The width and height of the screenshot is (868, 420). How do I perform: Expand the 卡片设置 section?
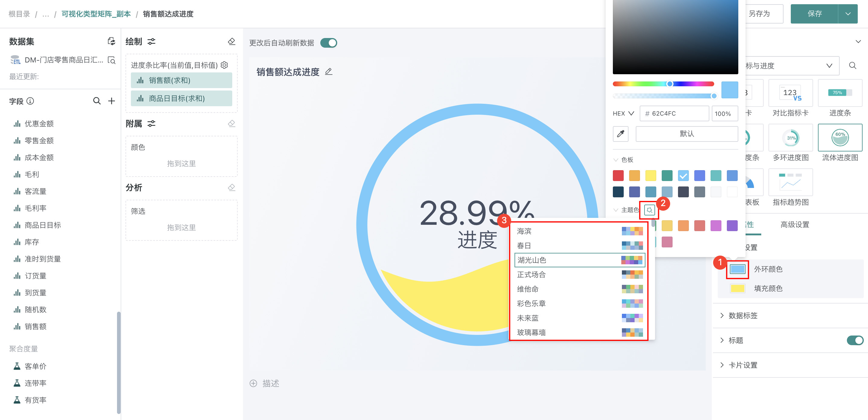743,365
